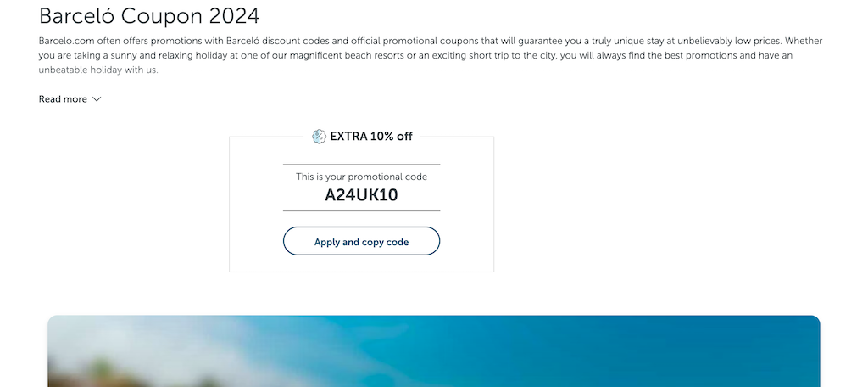
Task: Open the blurred beach banner image
Action: click(433, 351)
